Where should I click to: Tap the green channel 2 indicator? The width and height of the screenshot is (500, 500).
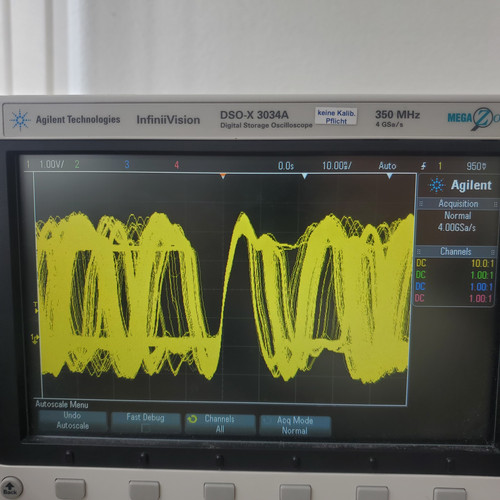pyautogui.click(x=77, y=164)
